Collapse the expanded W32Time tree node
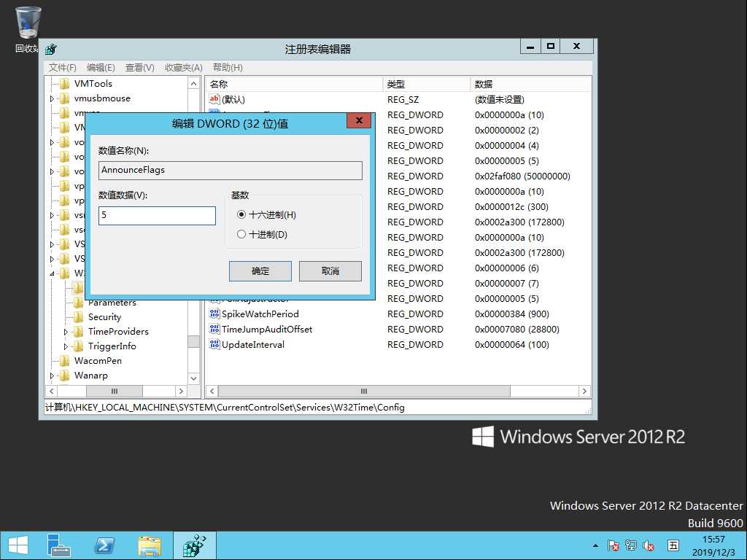 52,274
